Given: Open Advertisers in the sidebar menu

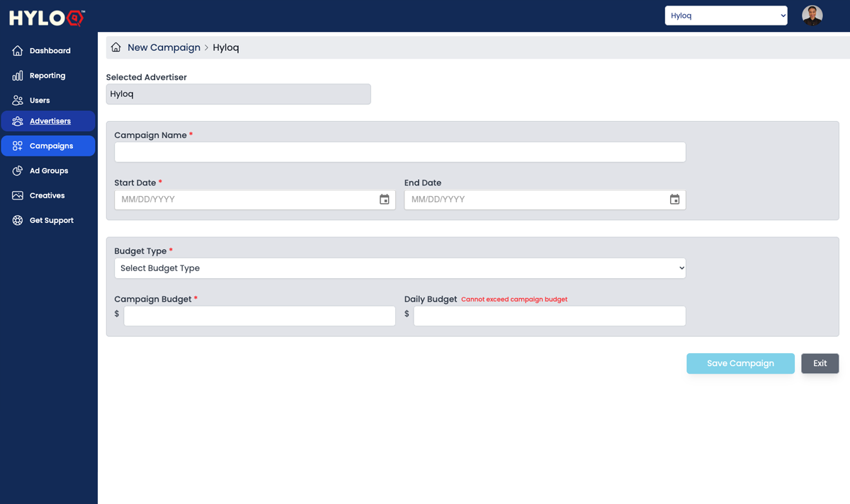Looking at the screenshot, I should click(x=48, y=121).
